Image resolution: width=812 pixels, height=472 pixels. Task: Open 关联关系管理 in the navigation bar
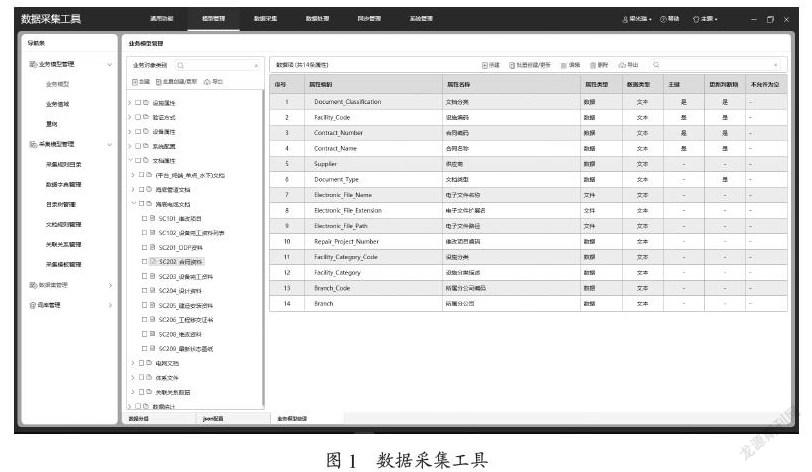click(x=63, y=245)
